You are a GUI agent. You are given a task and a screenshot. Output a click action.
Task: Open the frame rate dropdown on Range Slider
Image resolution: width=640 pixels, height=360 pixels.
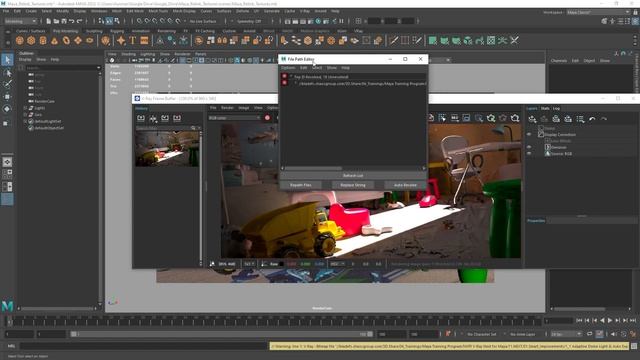coord(566,334)
